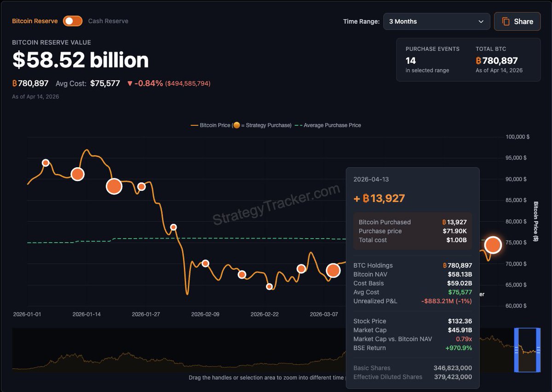The width and height of the screenshot is (552, 392).
Task: Open the Time Range dropdown showing 3 Months
Action: [436, 21]
